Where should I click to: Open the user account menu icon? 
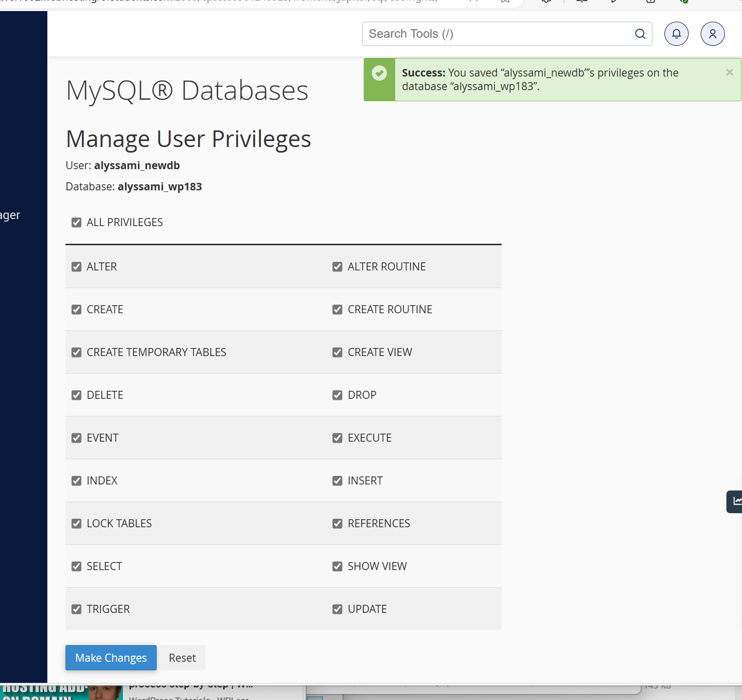tap(712, 34)
